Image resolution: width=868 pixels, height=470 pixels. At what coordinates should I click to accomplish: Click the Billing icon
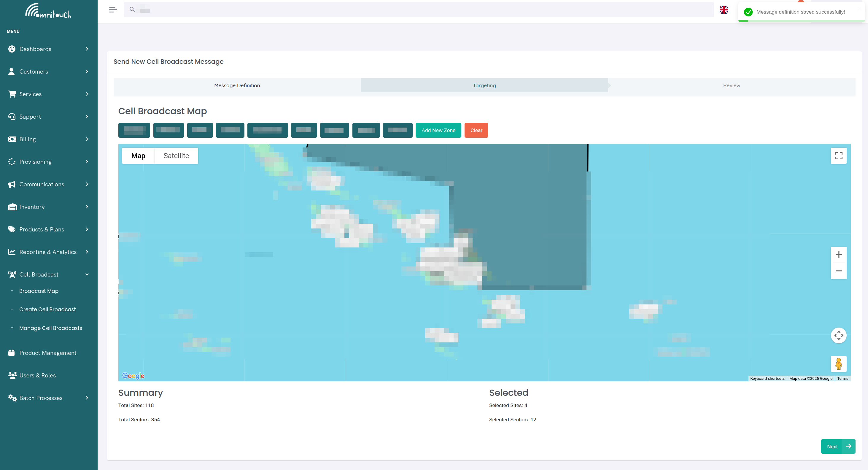pos(12,139)
